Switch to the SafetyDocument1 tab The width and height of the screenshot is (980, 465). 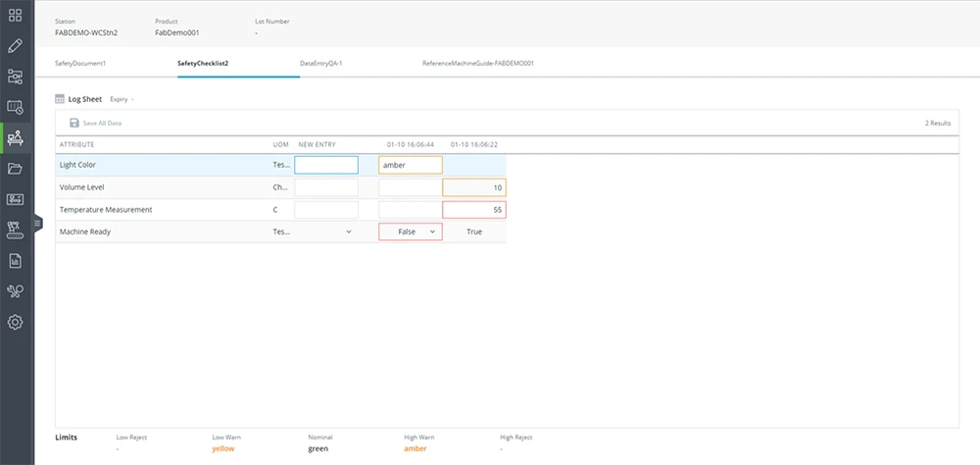(x=80, y=63)
